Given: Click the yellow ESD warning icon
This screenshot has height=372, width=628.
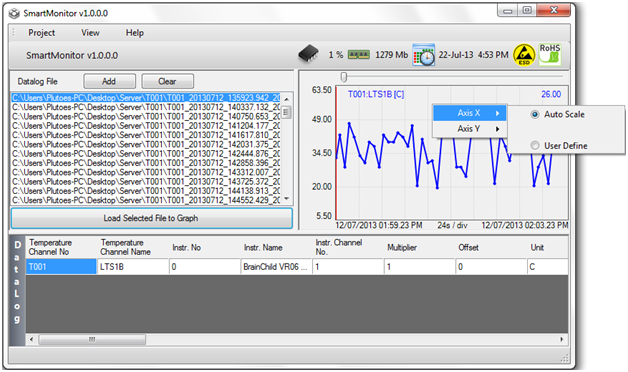Looking at the screenshot, I should click(x=524, y=55).
